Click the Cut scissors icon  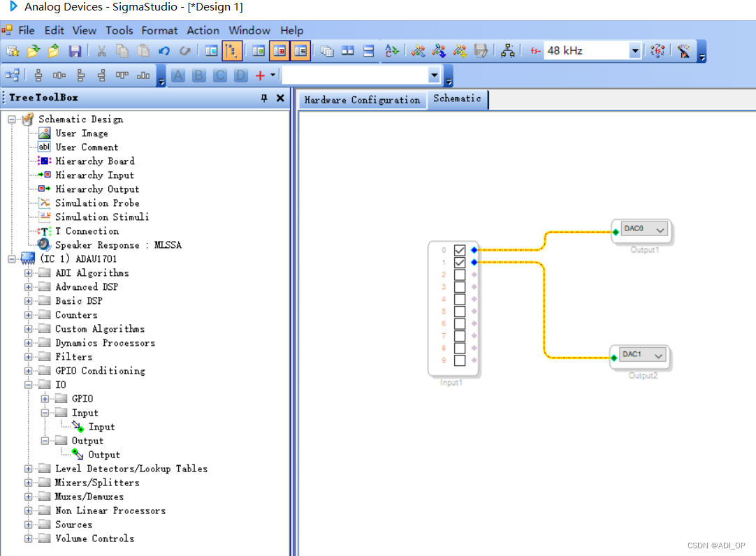(101, 50)
